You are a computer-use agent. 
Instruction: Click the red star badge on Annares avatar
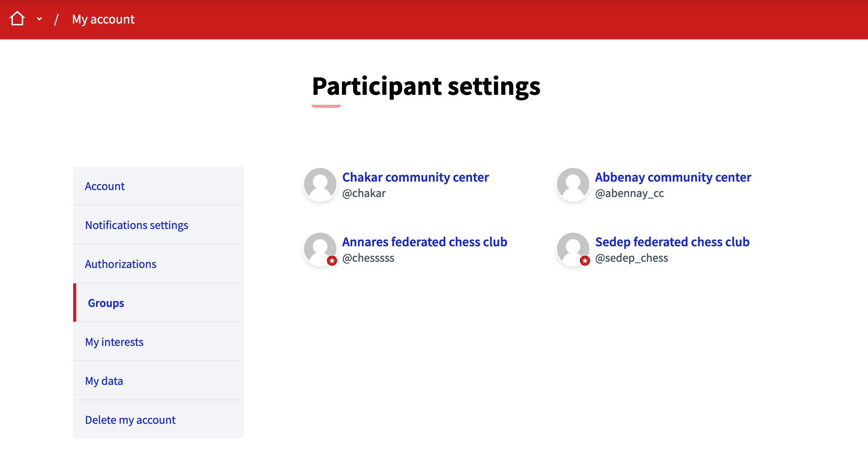tap(332, 260)
